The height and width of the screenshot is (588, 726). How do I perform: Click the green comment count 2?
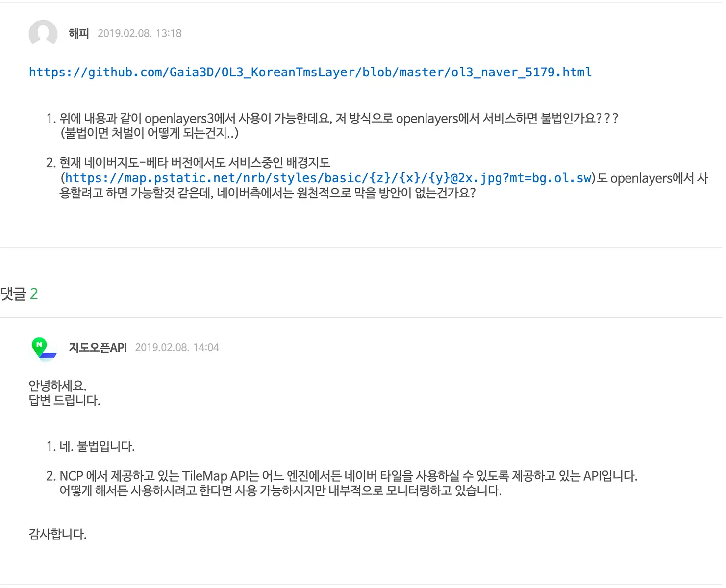coord(34,294)
